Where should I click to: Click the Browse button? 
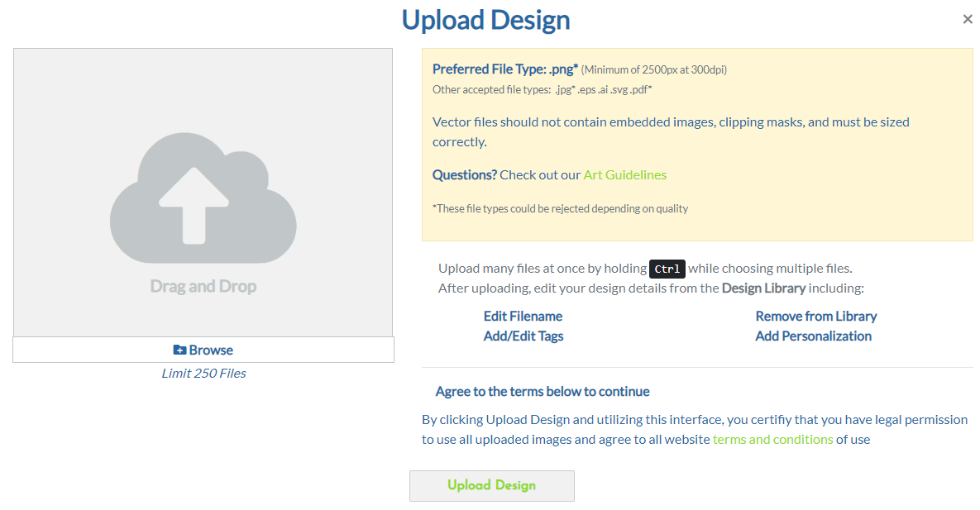coord(203,350)
